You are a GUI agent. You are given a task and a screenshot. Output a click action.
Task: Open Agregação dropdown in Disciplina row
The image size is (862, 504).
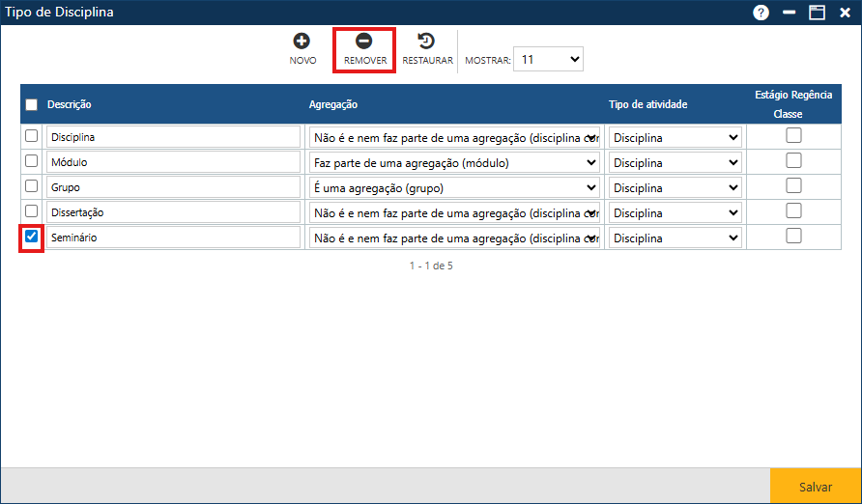click(454, 137)
